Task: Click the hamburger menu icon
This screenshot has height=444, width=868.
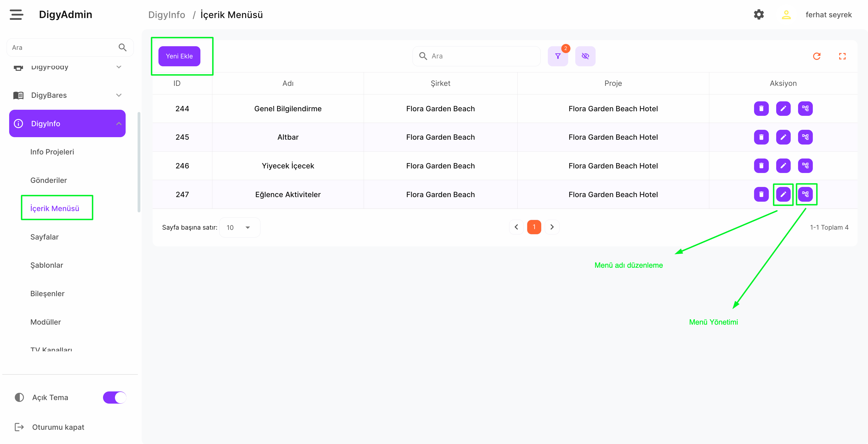Action: click(16, 14)
